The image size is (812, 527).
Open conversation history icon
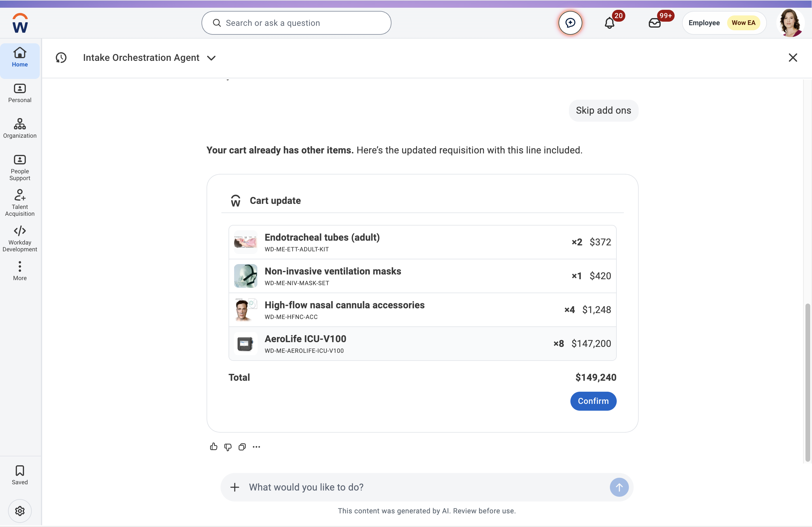coord(61,58)
